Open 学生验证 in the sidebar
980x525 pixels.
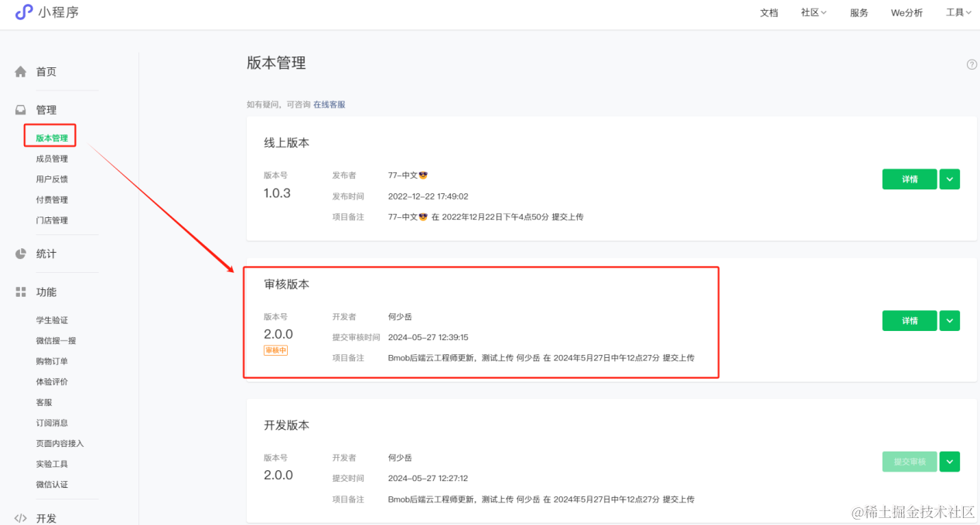coord(52,320)
